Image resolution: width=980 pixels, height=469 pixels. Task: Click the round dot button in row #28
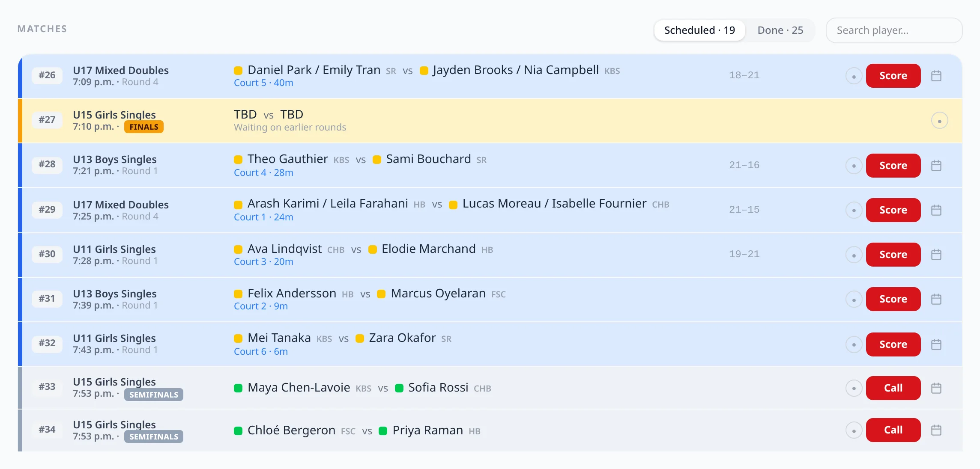click(x=854, y=166)
